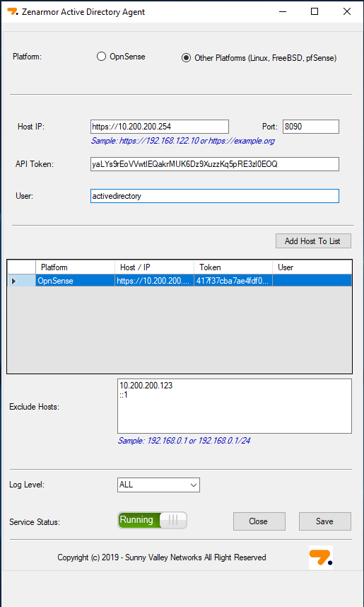
Task: Click the ::1 entry in Exclude Hosts
Action: click(124, 395)
